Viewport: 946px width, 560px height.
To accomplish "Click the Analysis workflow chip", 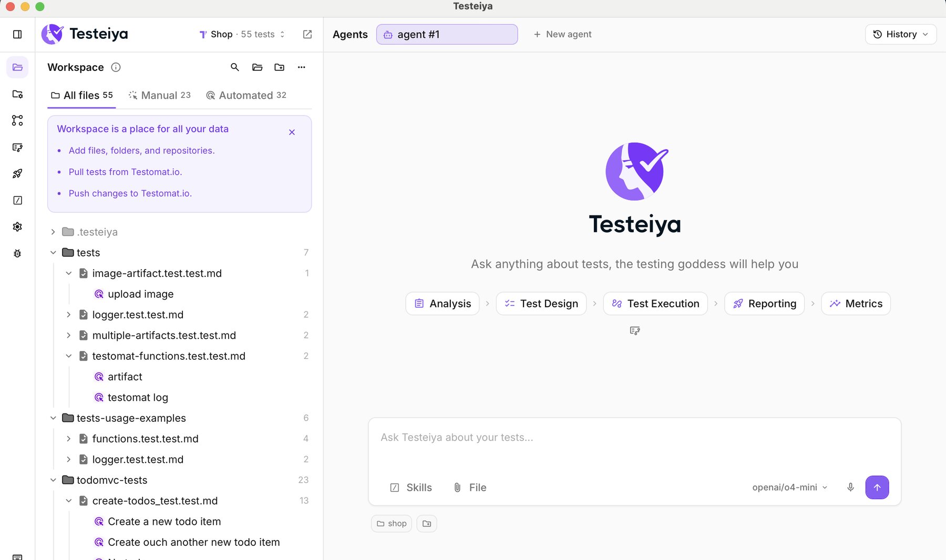I will click(443, 304).
